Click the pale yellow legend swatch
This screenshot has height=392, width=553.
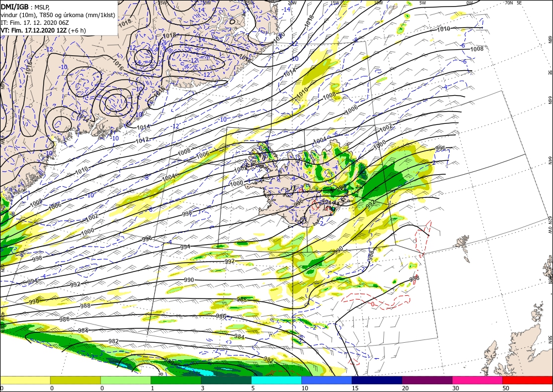[x=25, y=380]
